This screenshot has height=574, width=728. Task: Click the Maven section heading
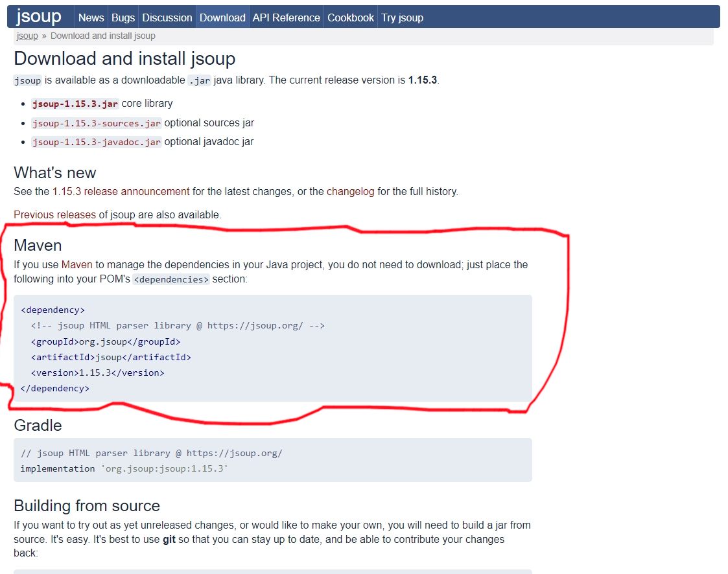[38, 245]
